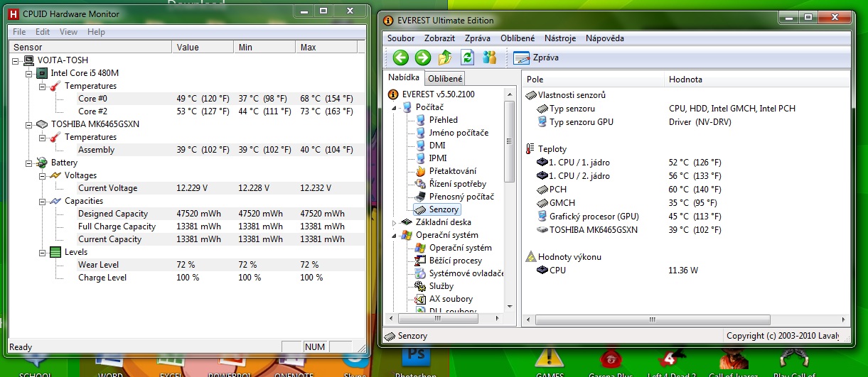The image size is (868, 377).
Task: Open the View menu in HWMonitor
Action: [x=69, y=32]
